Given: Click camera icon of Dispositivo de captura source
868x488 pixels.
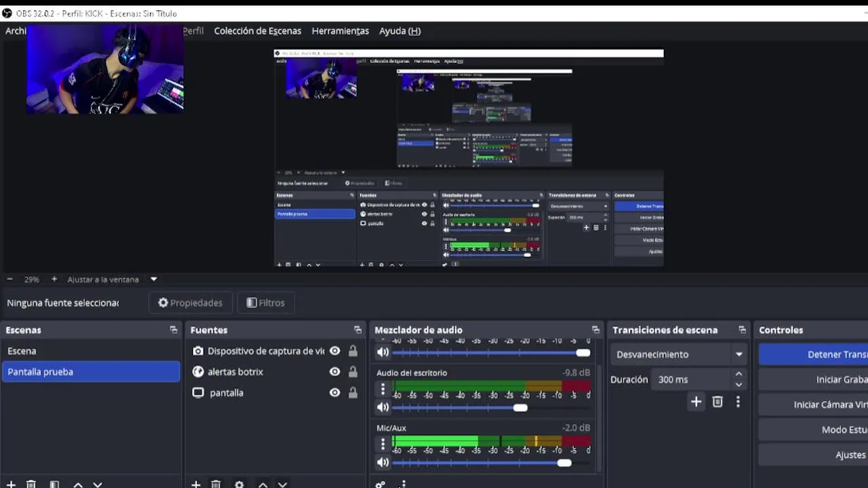Looking at the screenshot, I should pyautogui.click(x=198, y=351).
